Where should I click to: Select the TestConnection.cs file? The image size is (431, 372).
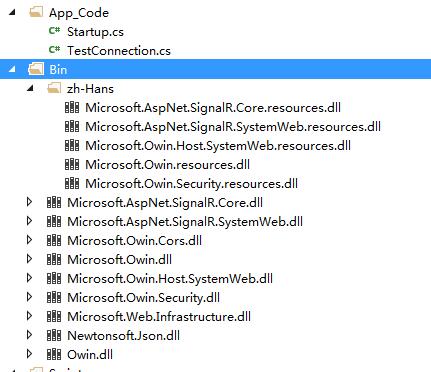coord(119,51)
